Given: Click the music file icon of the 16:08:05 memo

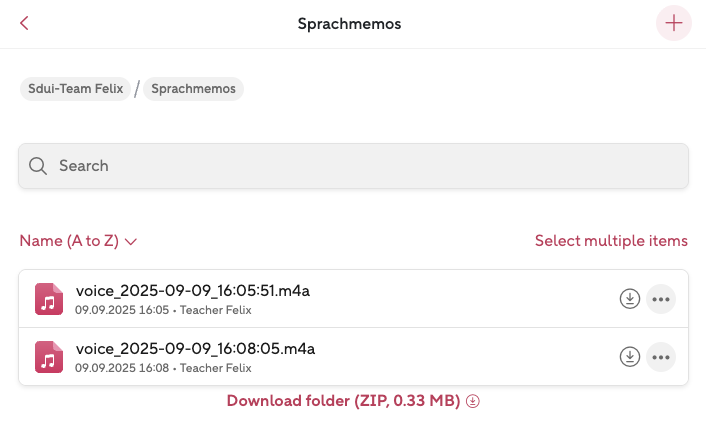Looking at the screenshot, I should pyautogui.click(x=49, y=357).
